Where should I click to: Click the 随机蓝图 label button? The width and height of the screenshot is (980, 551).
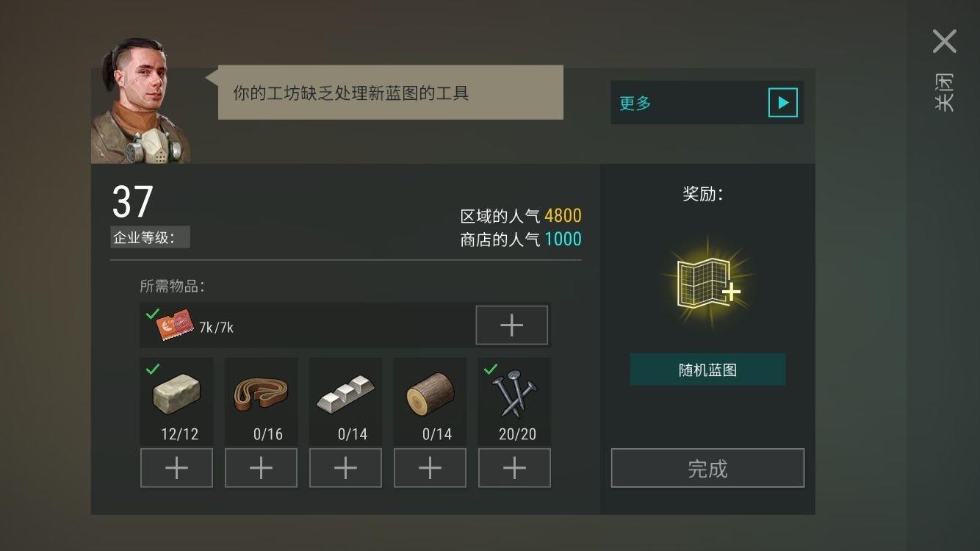(707, 370)
